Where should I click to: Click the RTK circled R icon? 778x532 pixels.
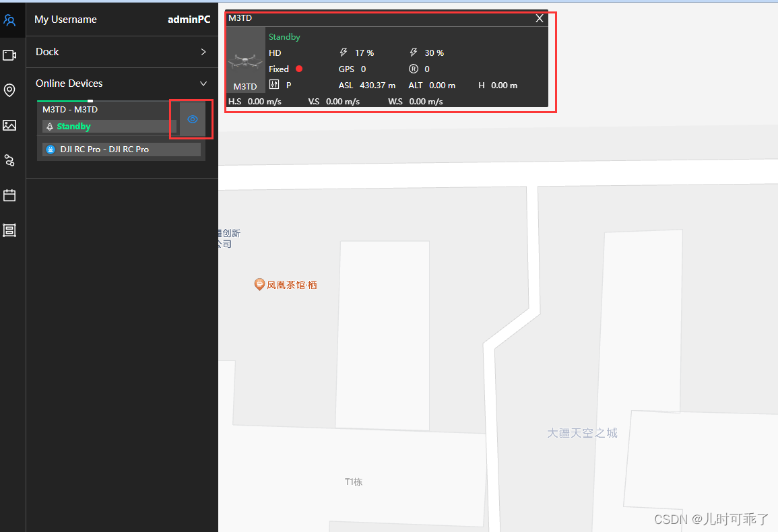(414, 69)
